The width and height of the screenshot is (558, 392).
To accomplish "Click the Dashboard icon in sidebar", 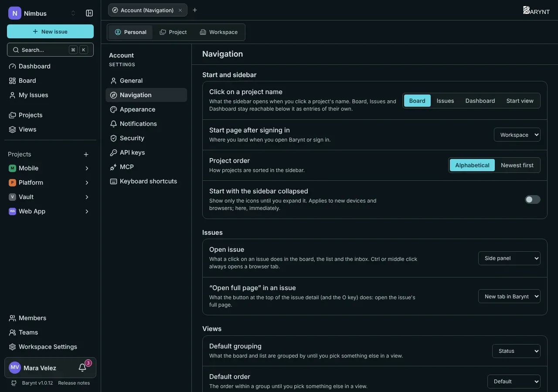I will [x=12, y=66].
